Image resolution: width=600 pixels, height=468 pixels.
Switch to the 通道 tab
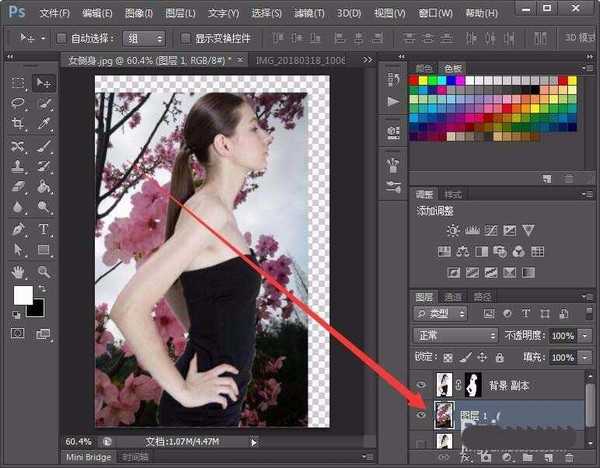pyautogui.click(x=453, y=297)
